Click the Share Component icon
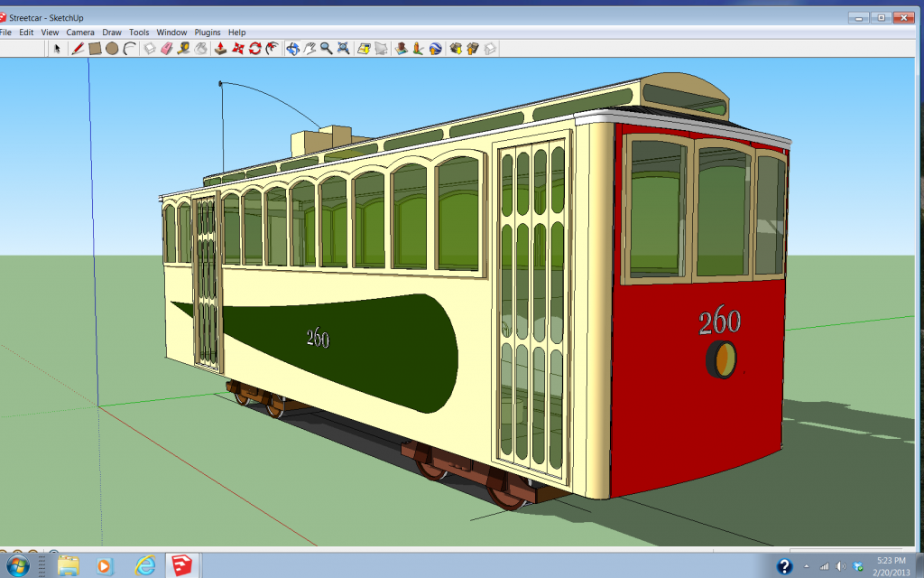924x578 pixels. click(490, 49)
